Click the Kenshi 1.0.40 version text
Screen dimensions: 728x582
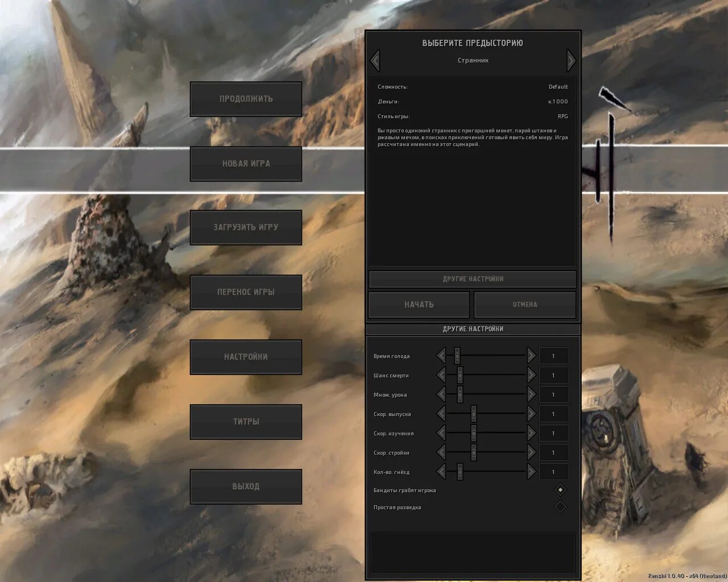687,576
